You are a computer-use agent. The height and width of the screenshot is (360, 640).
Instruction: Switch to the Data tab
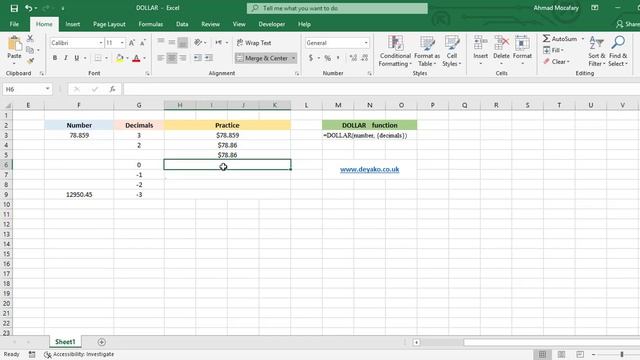click(182, 24)
